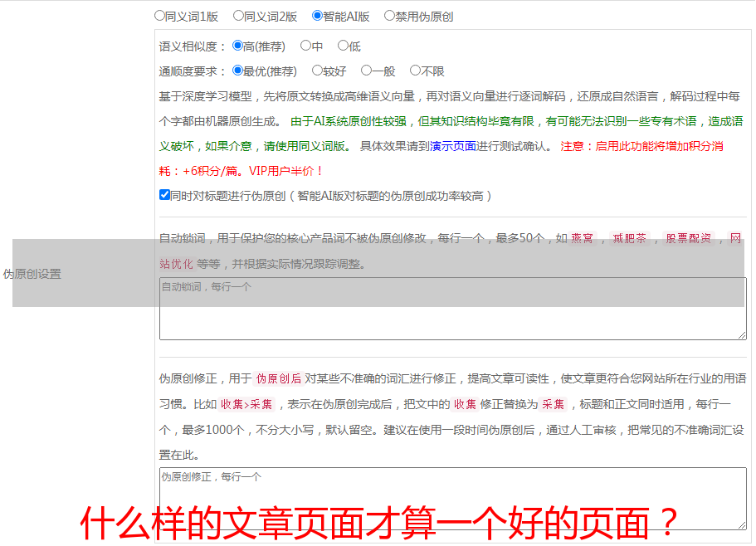
Task: Click the 通顺度要求 label
Action: pyautogui.click(x=193, y=71)
